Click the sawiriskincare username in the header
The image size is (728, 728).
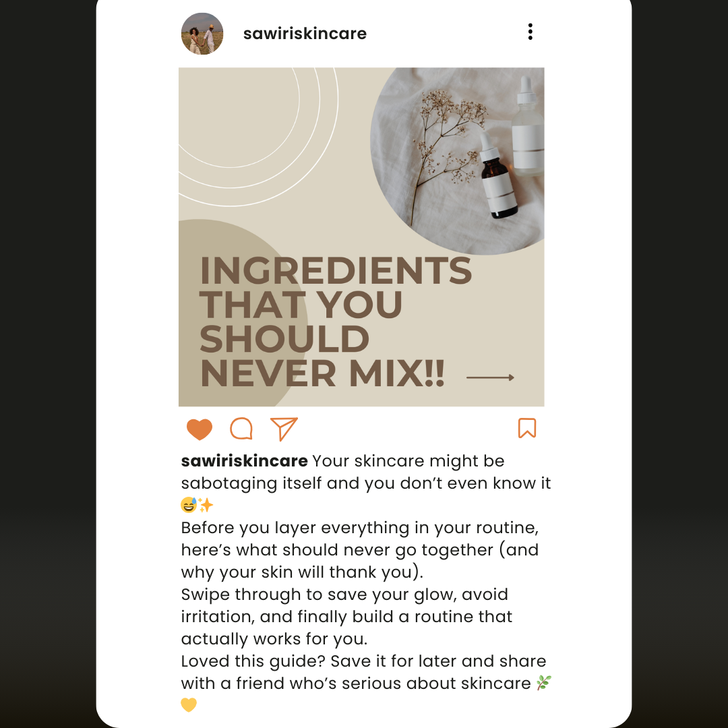coord(305,34)
